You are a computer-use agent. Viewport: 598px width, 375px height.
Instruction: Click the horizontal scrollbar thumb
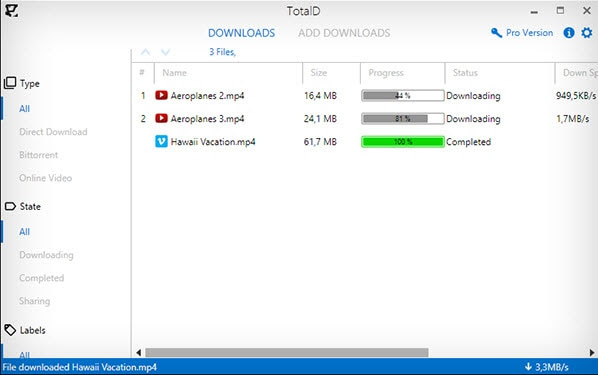pos(287,352)
